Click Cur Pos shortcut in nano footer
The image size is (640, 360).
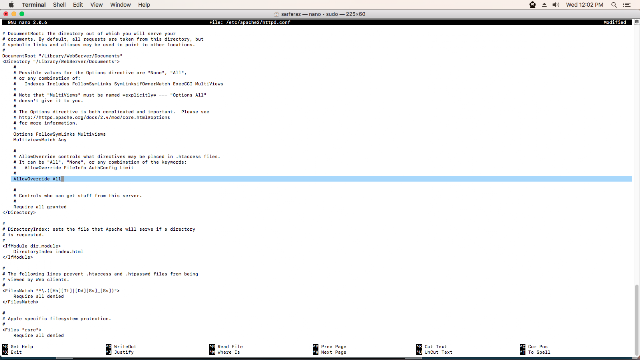point(534,347)
